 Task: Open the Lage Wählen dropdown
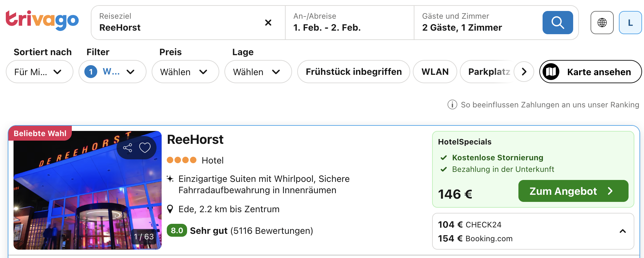tap(258, 72)
